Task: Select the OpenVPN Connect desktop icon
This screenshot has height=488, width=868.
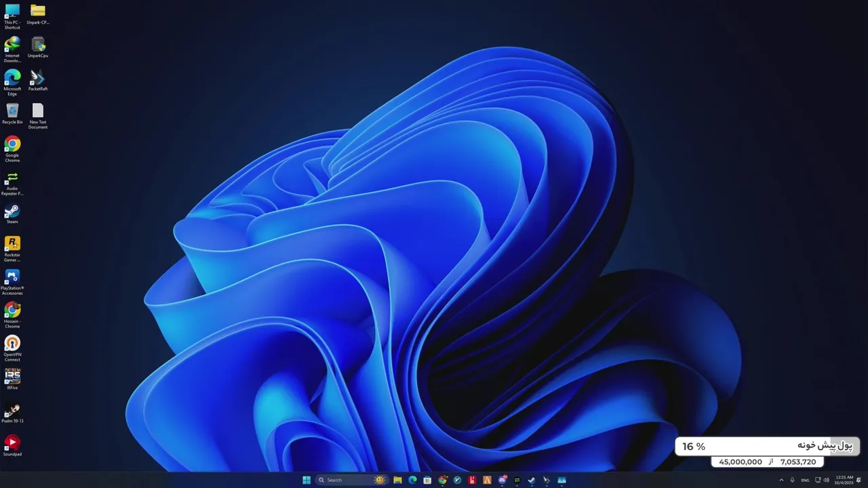Action: tap(12, 348)
